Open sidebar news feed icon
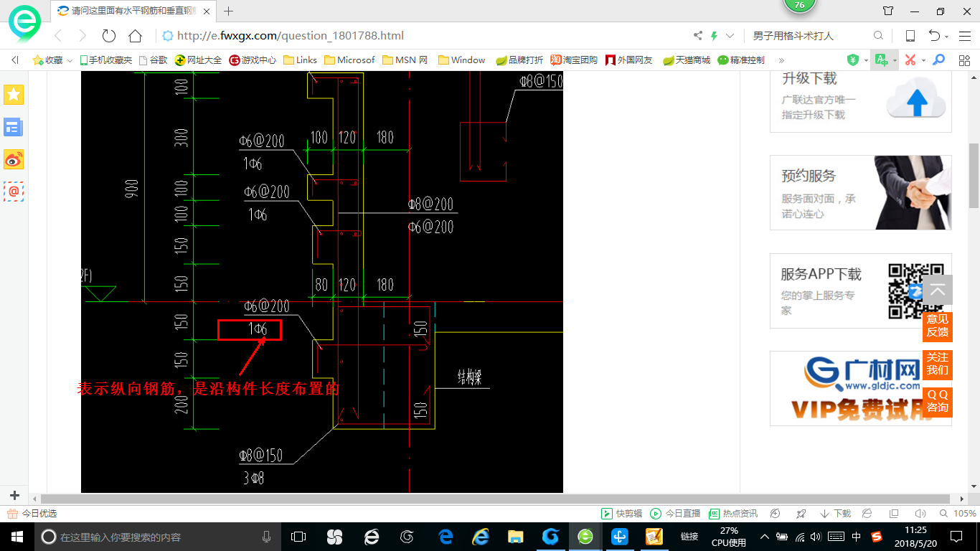The image size is (980, 551). pos(14,128)
